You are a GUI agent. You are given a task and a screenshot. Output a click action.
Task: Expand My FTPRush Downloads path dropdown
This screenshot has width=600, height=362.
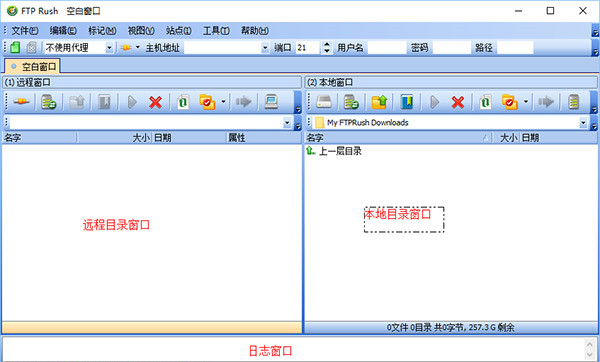click(583, 123)
